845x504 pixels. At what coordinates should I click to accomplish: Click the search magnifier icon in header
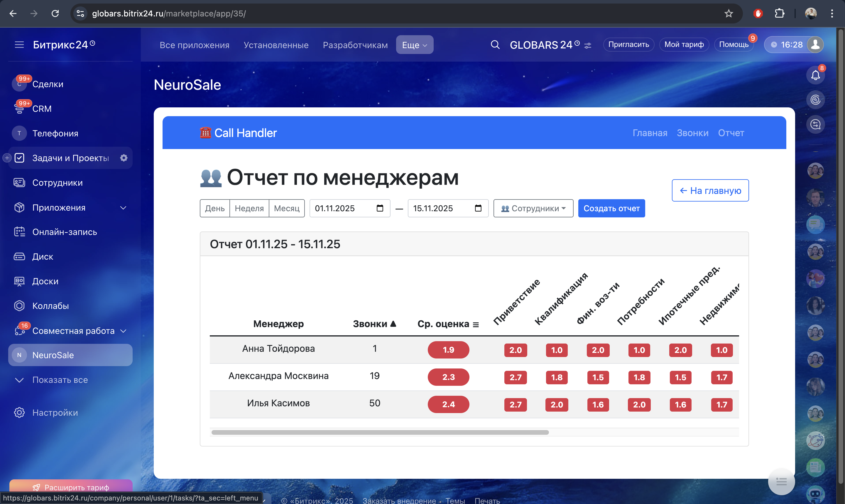[x=495, y=45]
